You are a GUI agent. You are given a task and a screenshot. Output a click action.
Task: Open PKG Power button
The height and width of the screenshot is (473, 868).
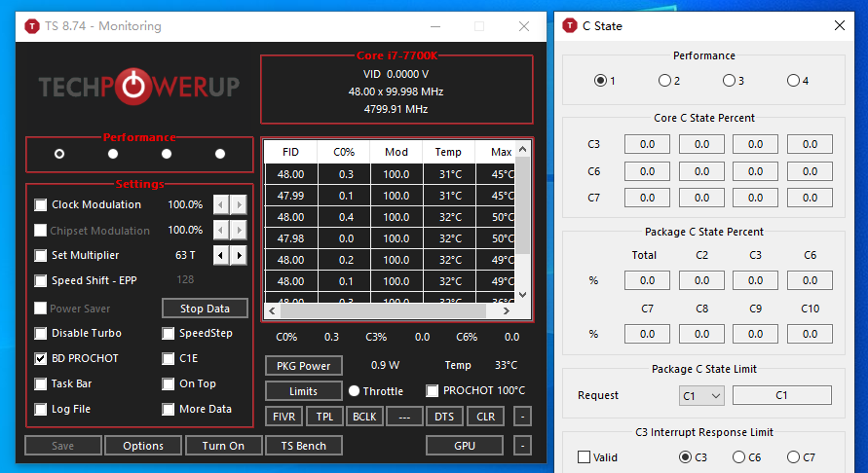[x=303, y=366]
